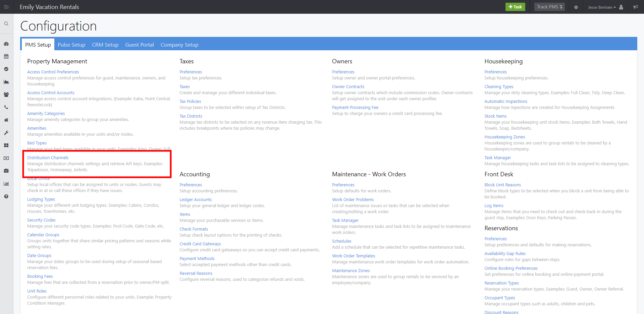Image resolution: width=644 pixels, height=314 pixels.
Task: Open the house icon in the sidebar
Action: (x=6, y=120)
